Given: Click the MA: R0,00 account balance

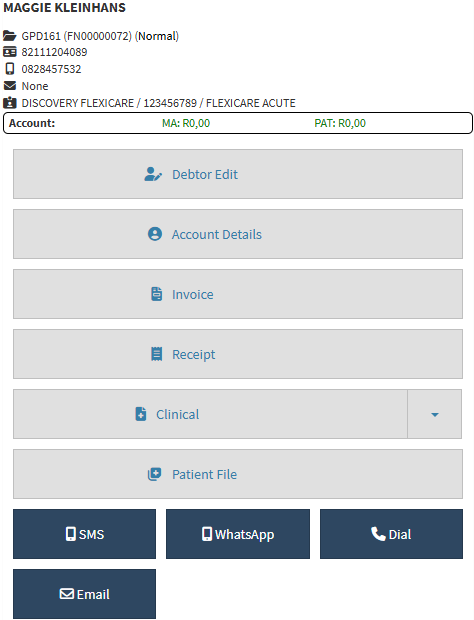Looking at the screenshot, I should [x=186, y=123].
